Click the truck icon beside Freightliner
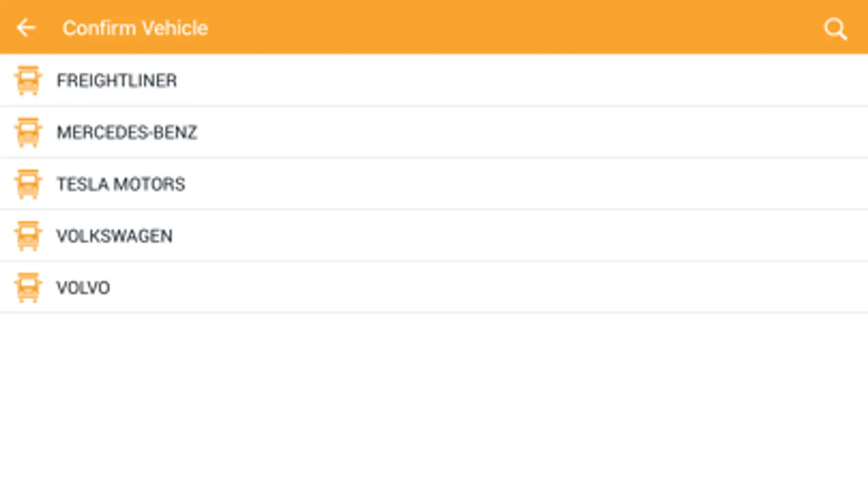 pyautogui.click(x=28, y=80)
